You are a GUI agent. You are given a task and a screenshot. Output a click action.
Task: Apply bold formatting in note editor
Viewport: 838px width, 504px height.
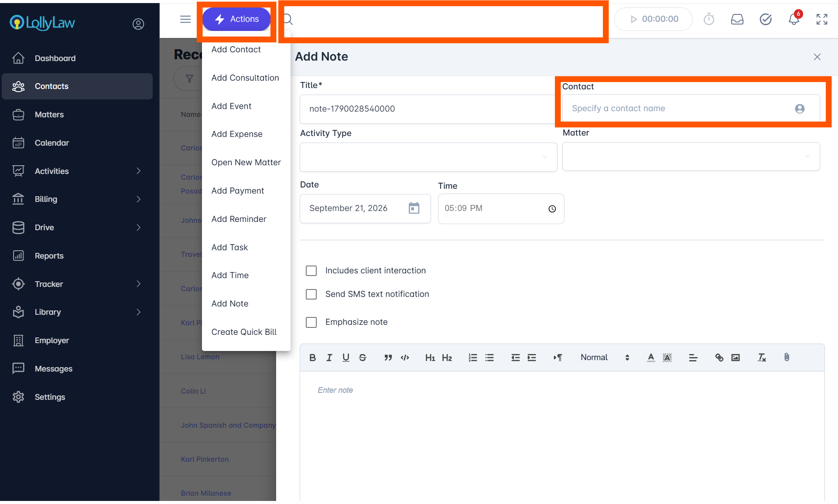312,358
